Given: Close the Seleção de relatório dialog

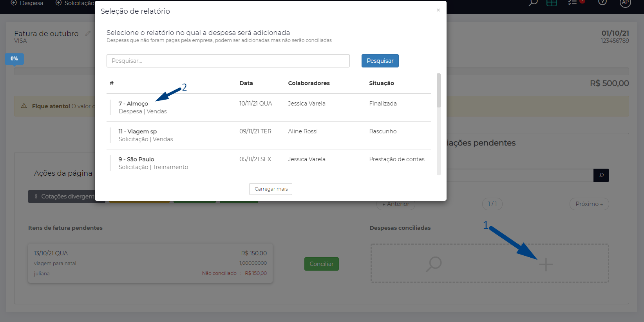Looking at the screenshot, I should click(438, 10).
